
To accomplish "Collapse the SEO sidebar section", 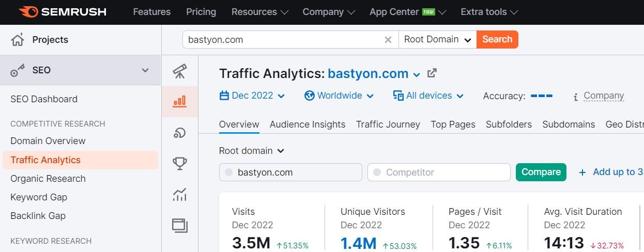I will pyautogui.click(x=145, y=70).
